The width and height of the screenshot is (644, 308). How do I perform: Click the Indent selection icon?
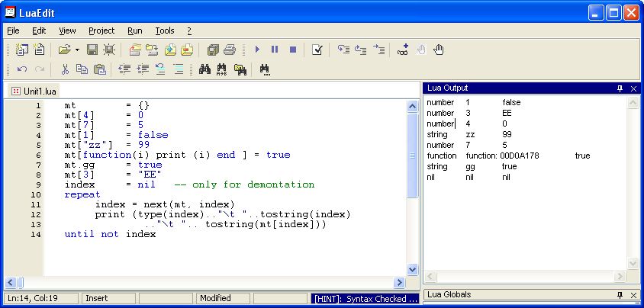143,69
